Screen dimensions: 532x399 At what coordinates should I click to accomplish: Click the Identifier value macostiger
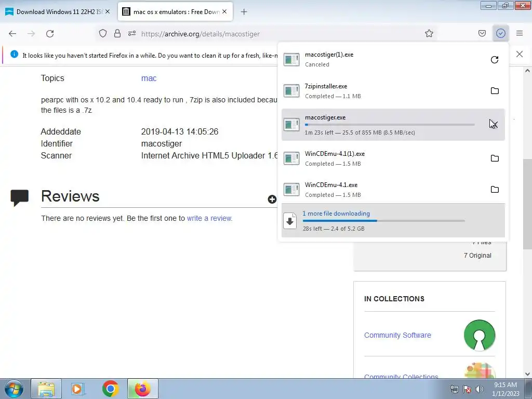(x=162, y=144)
